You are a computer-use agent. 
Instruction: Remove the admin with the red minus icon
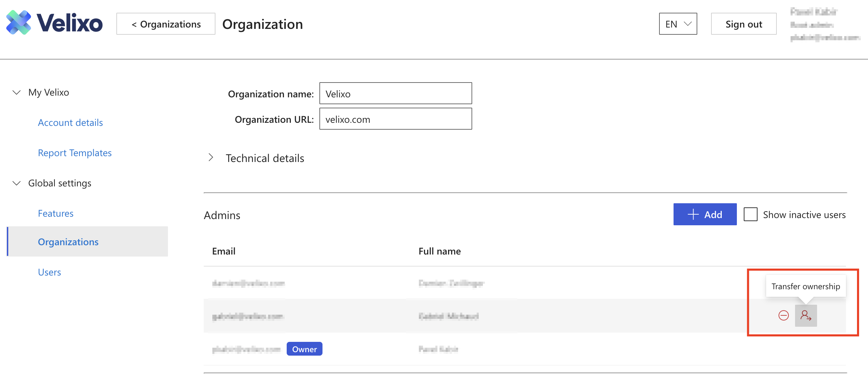click(783, 315)
